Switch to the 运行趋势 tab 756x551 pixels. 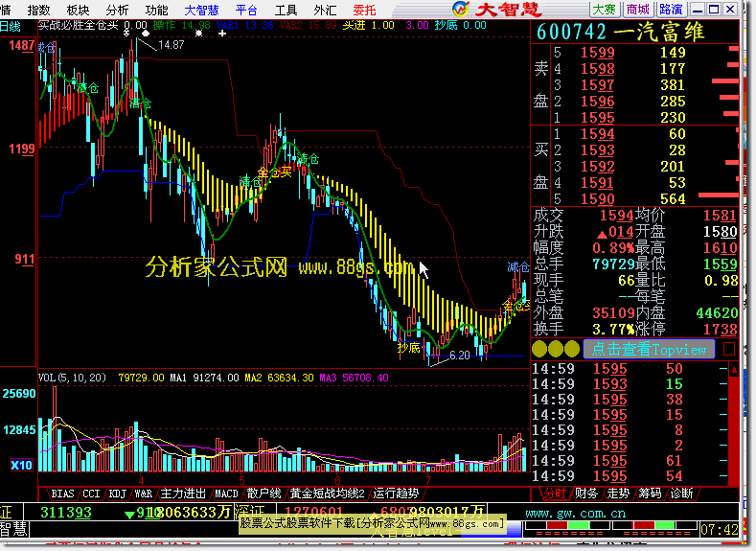[x=396, y=494]
